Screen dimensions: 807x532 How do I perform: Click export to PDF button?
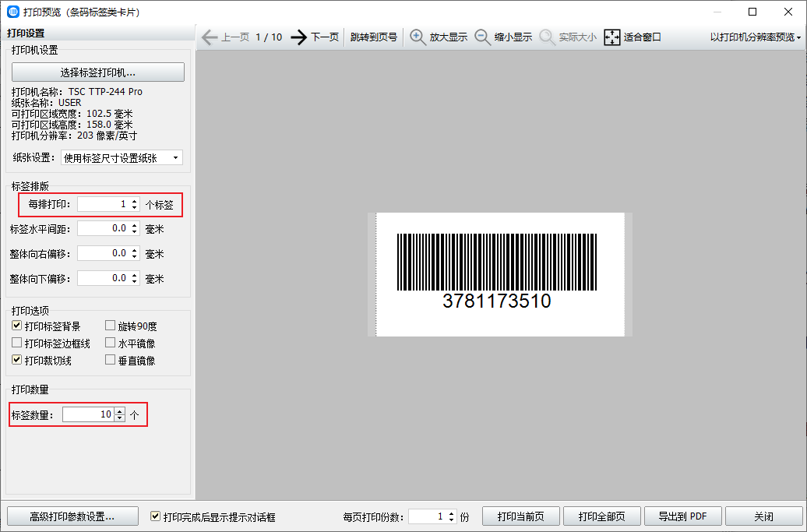point(683,516)
